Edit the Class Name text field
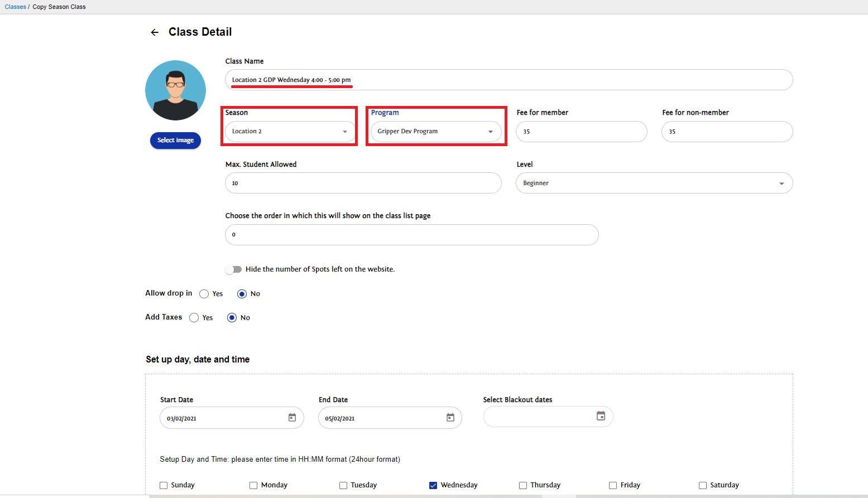The height and width of the screenshot is (498, 868). (x=509, y=80)
